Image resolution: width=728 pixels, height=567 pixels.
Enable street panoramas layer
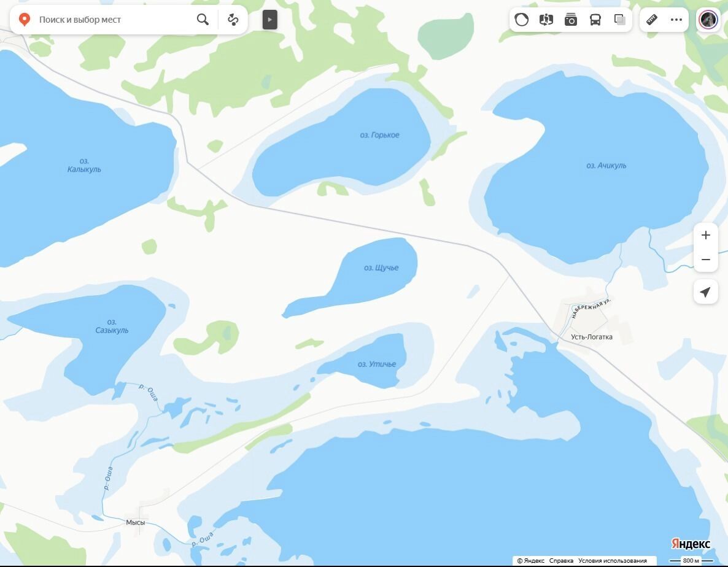[546, 20]
